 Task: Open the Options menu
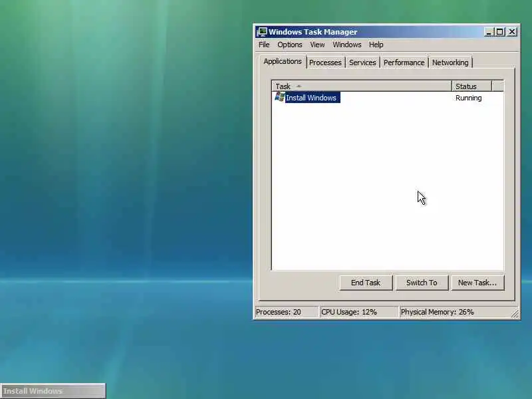point(290,45)
